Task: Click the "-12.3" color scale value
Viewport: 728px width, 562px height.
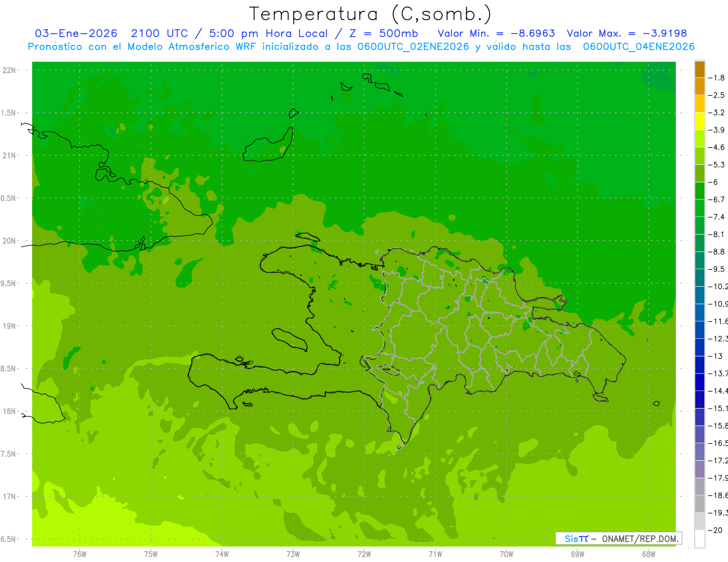Action: (x=718, y=338)
